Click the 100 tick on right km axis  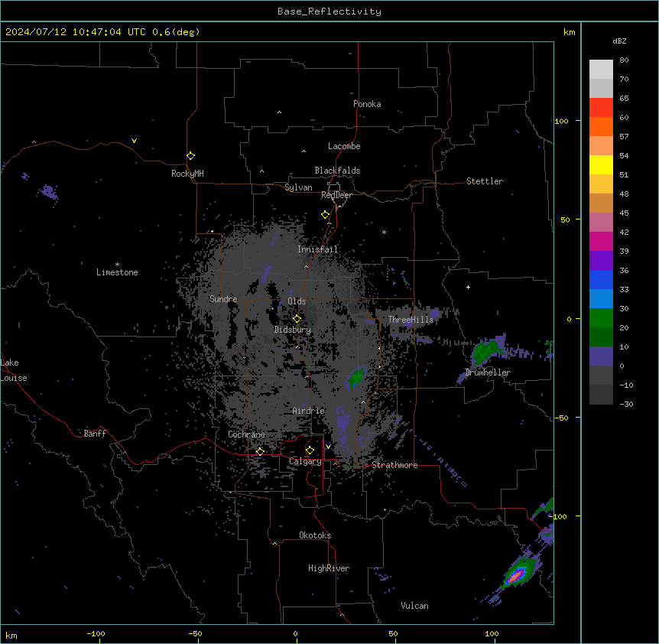561,121
